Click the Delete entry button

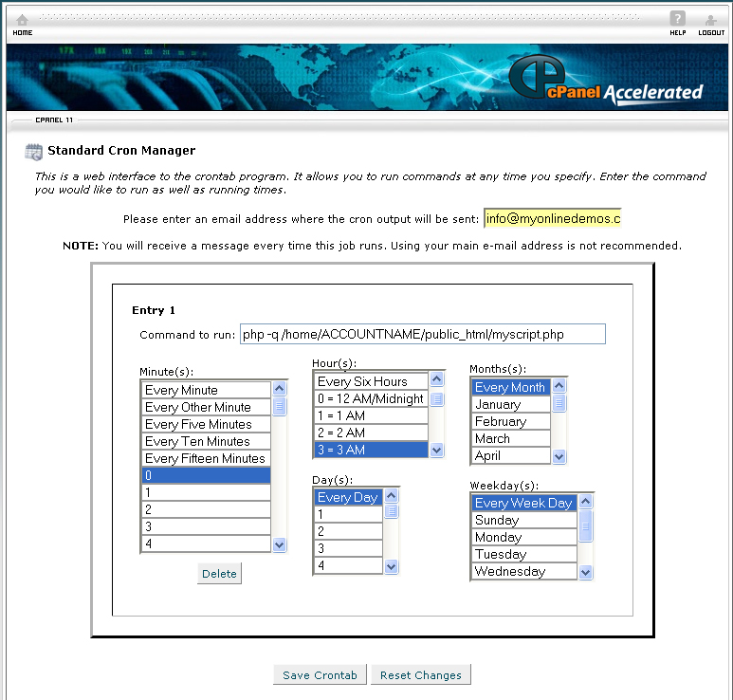tap(219, 574)
